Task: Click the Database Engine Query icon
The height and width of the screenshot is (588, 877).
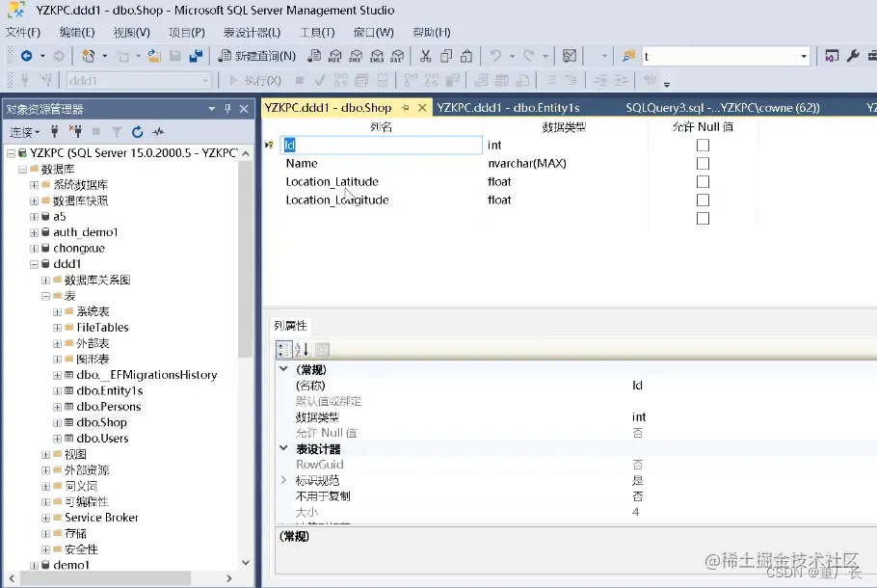Action: [314, 56]
